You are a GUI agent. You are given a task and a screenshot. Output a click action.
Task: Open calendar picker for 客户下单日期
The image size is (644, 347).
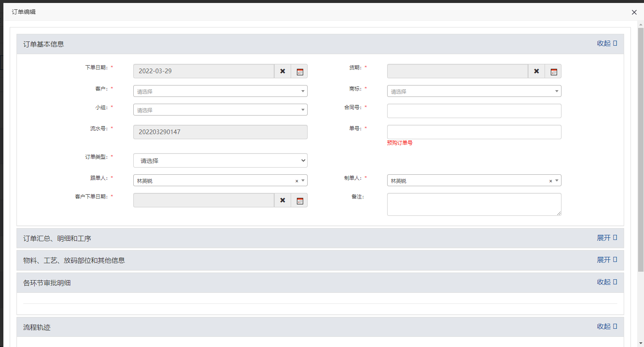click(300, 201)
